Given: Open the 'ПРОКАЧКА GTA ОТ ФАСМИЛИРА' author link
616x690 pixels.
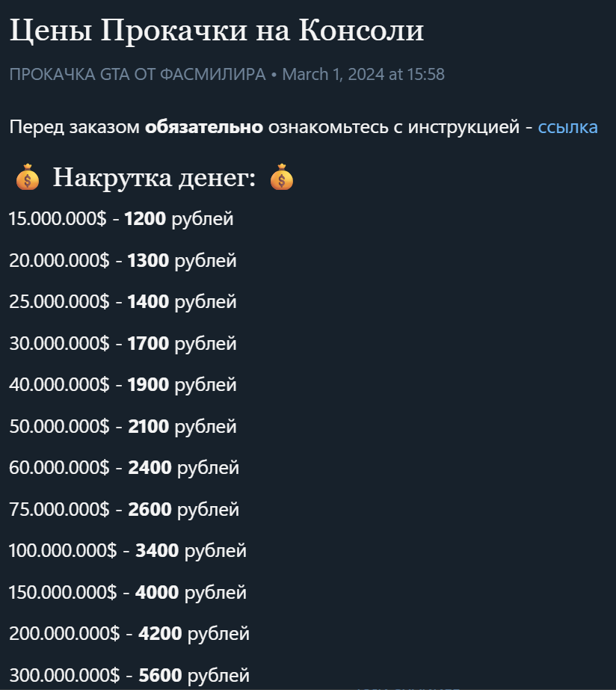Looking at the screenshot, I should point(137,75).
